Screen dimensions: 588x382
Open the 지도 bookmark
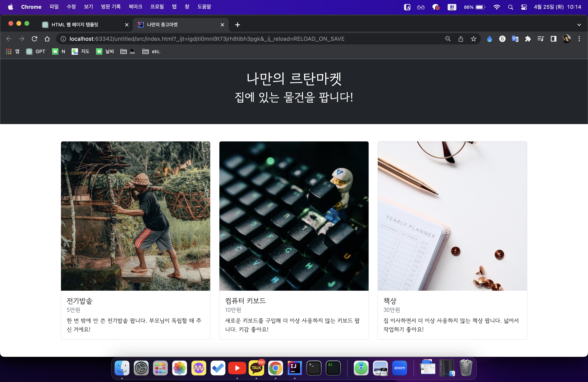click(x=81, y=51)
